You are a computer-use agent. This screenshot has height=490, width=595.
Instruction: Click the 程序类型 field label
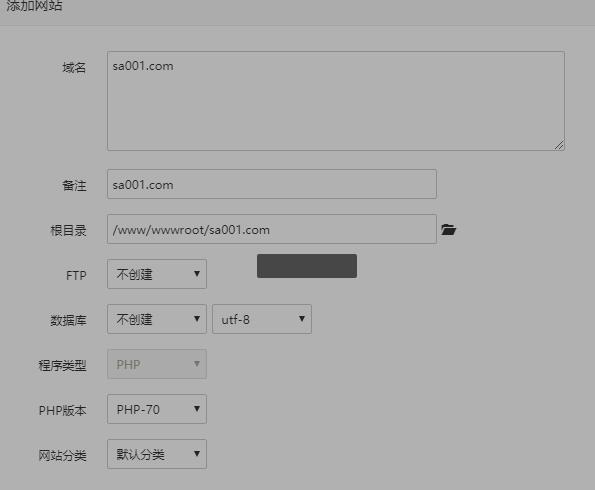click(62, 366)
